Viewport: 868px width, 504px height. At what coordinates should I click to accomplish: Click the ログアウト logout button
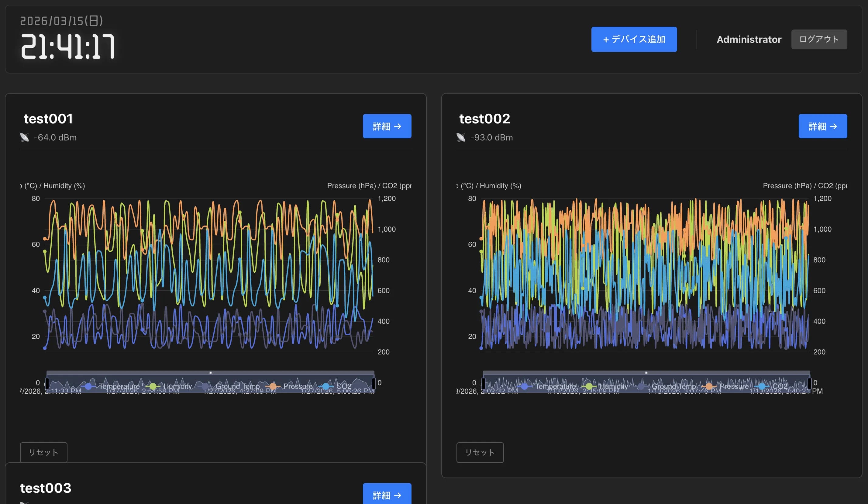[819, 39]
